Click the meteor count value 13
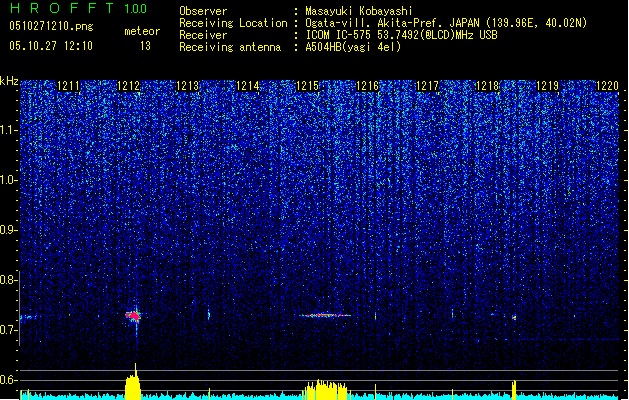The height and width of the screenshot is (400, 629). [x=145, y=46]
